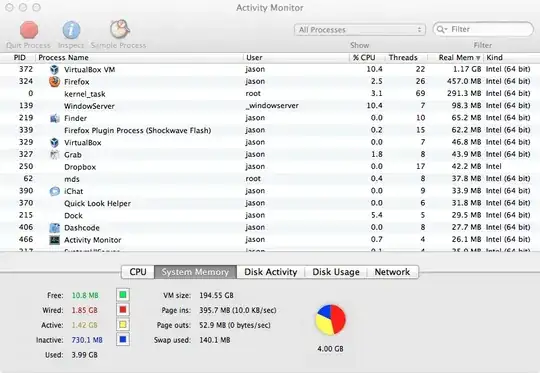Click the Firefox process icon
This screenshot has width=540, height=373.
[x=54, y=82]
